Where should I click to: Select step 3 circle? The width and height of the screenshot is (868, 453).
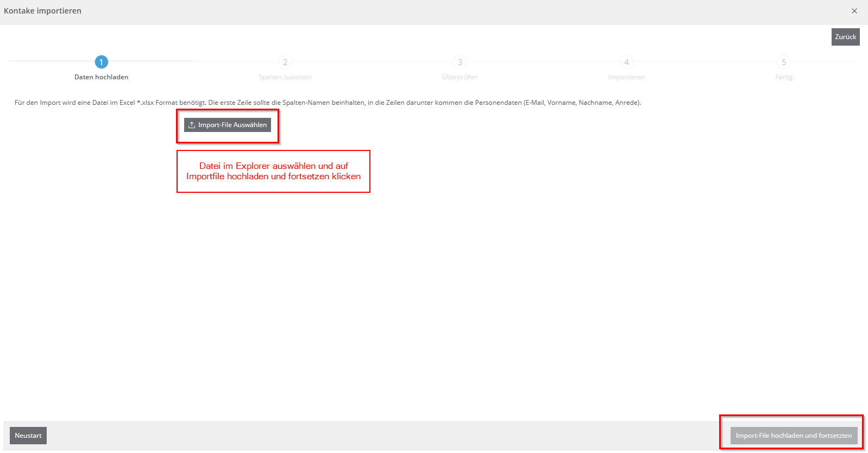pyautogui.click(x=460, y=62)
